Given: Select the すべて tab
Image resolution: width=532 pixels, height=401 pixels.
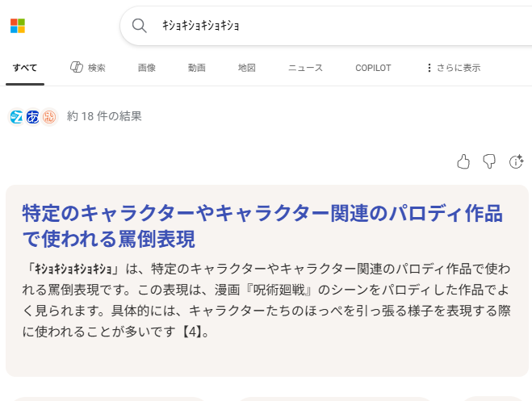Looking at the screenshot, I should (24, 68).
